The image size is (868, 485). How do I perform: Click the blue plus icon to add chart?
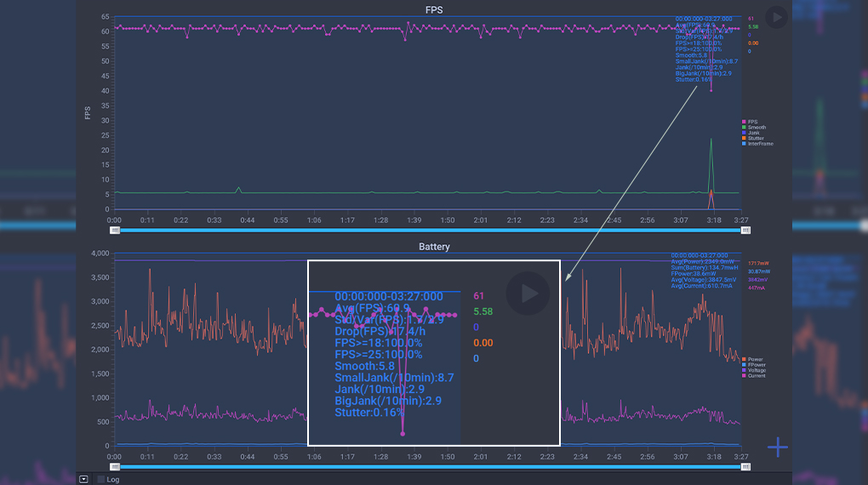(777, 447)
